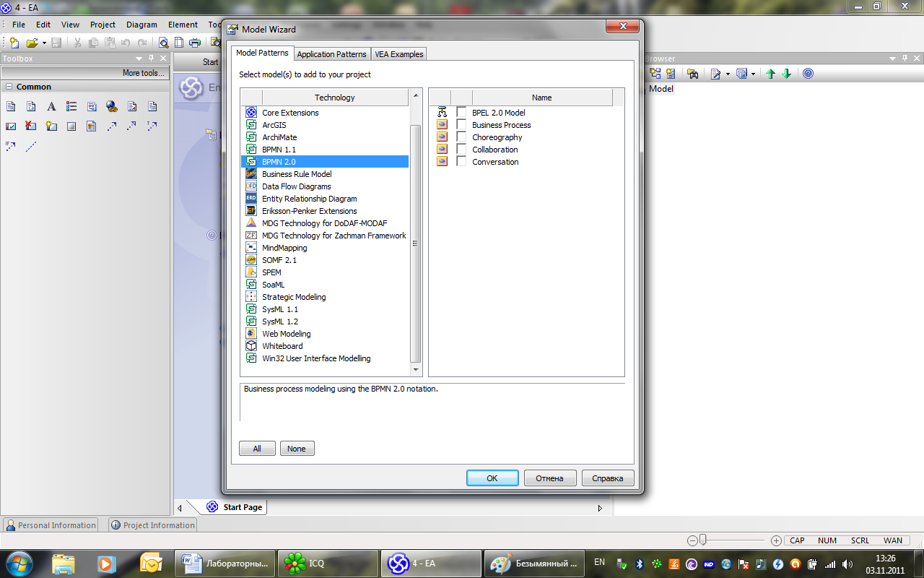Image resolution: width=924 pixels, height=578 pixels.
Task: Click the New Project toolbar icon
Action: (x=14, y=43)
